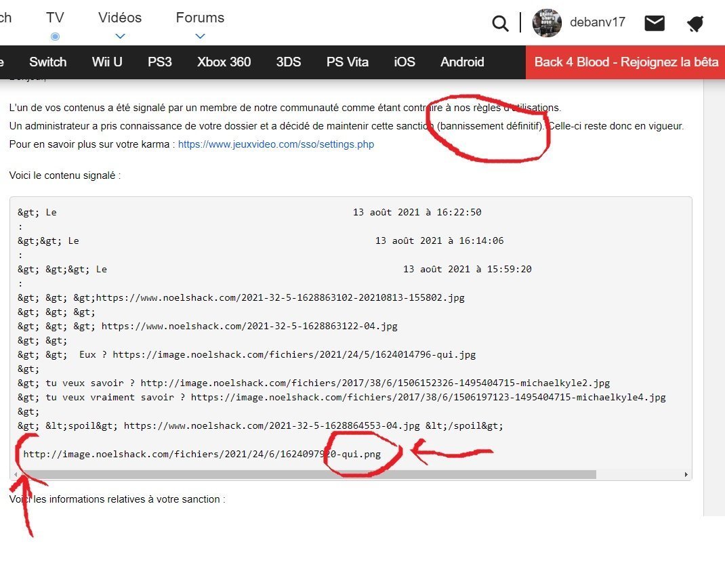Open the search magnifier icon
The height and width of the screenshot is (588, 725).
click(500, 23)
